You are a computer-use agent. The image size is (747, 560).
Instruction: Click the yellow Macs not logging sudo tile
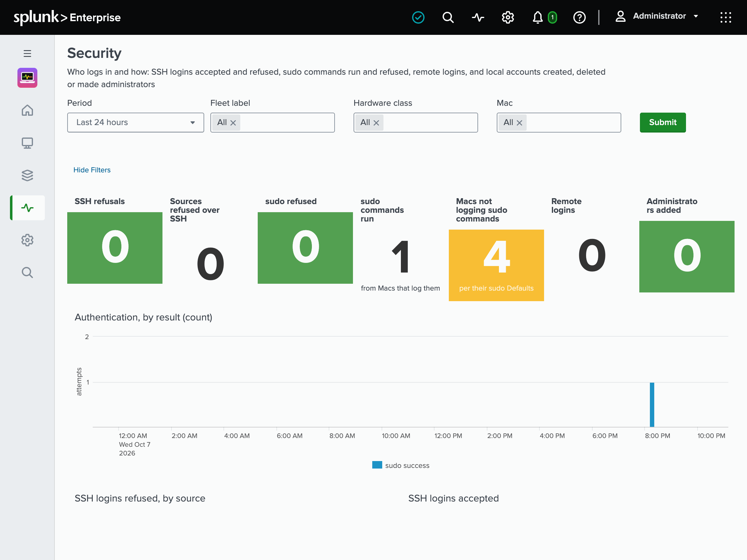[x=496, y=265]
